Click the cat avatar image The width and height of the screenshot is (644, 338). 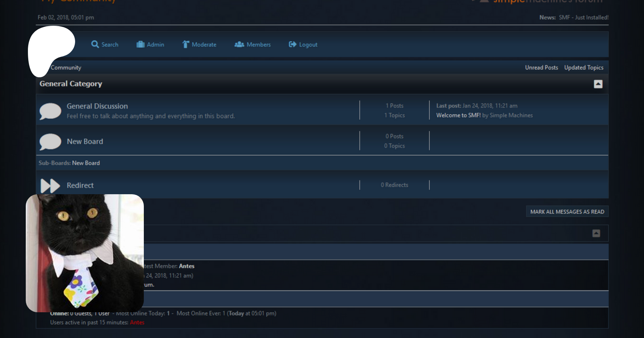[x=85, y=253]
